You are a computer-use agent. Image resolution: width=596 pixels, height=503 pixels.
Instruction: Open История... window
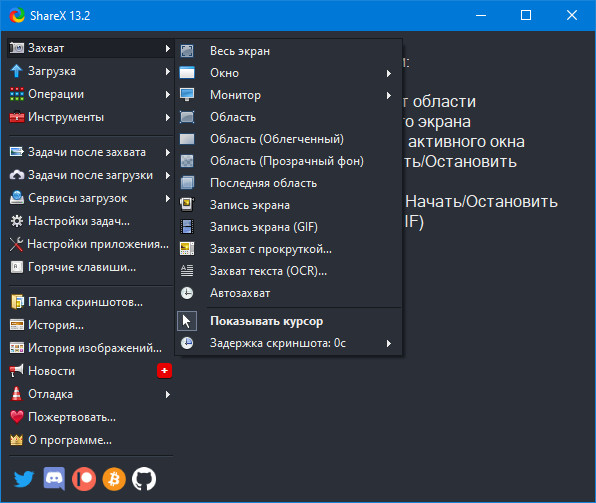click(x=90, y=325)
